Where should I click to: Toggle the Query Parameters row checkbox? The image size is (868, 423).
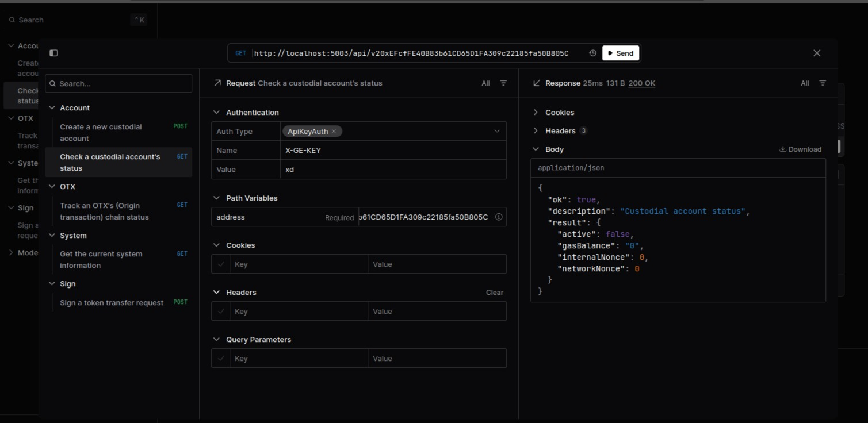(221, 359)
